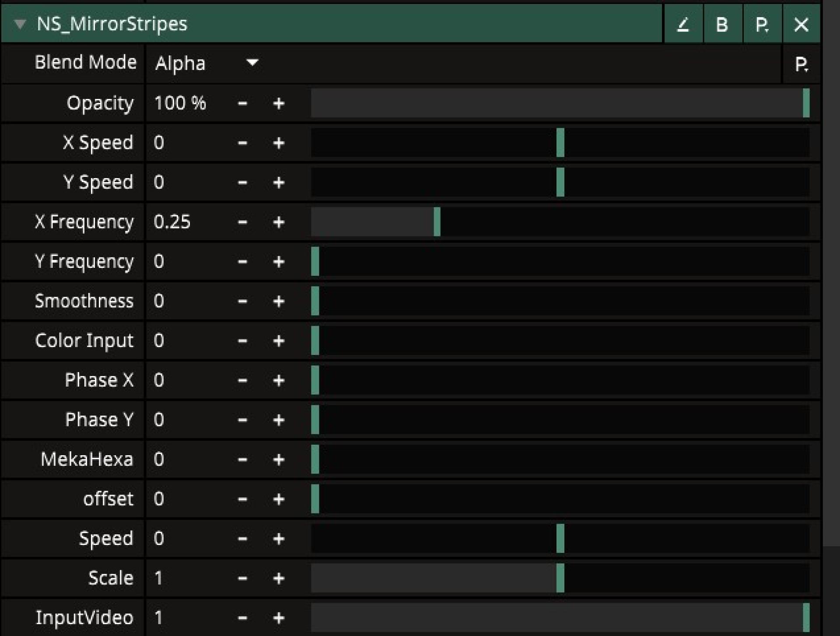Decrease Y Frequency with minus icon
840x636 pixels.
pos(242,262)
